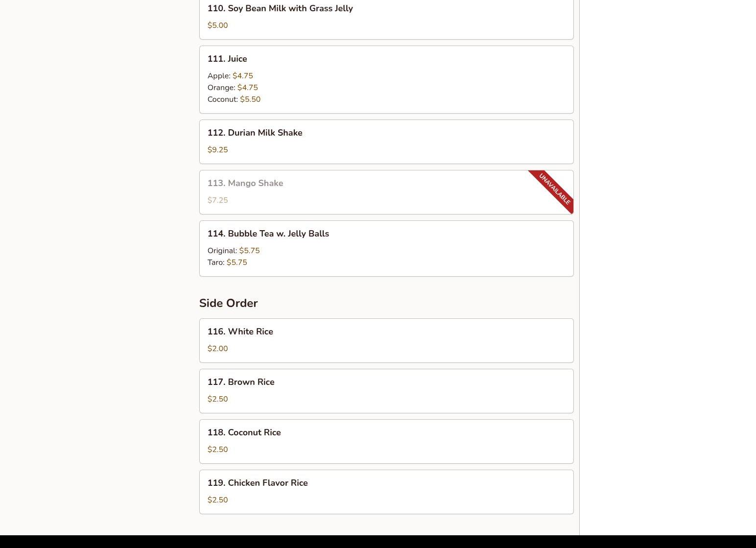Click the $2.50 price under Coconut Rice
Screen dimensions: 756x548
pyautogui.click(x=218, y=450)
